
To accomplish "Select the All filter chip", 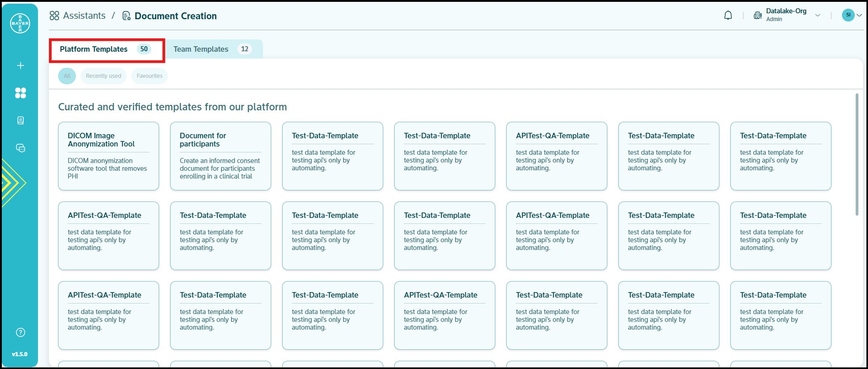I will point(67,76).
